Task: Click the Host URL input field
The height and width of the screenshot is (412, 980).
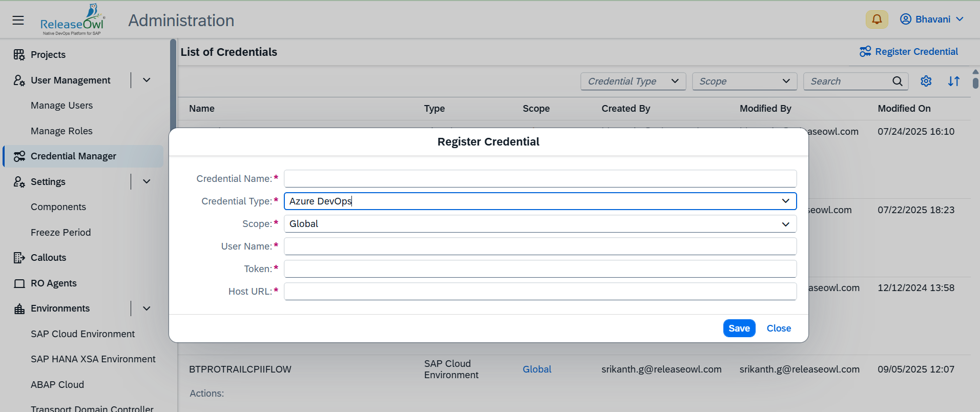Action: click(x=540, y=292)
